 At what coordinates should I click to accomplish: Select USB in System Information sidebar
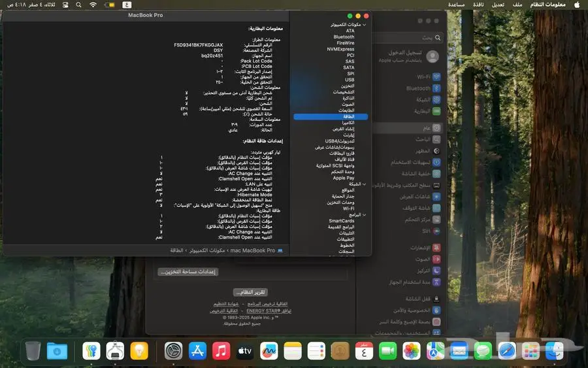pos(350,80)
